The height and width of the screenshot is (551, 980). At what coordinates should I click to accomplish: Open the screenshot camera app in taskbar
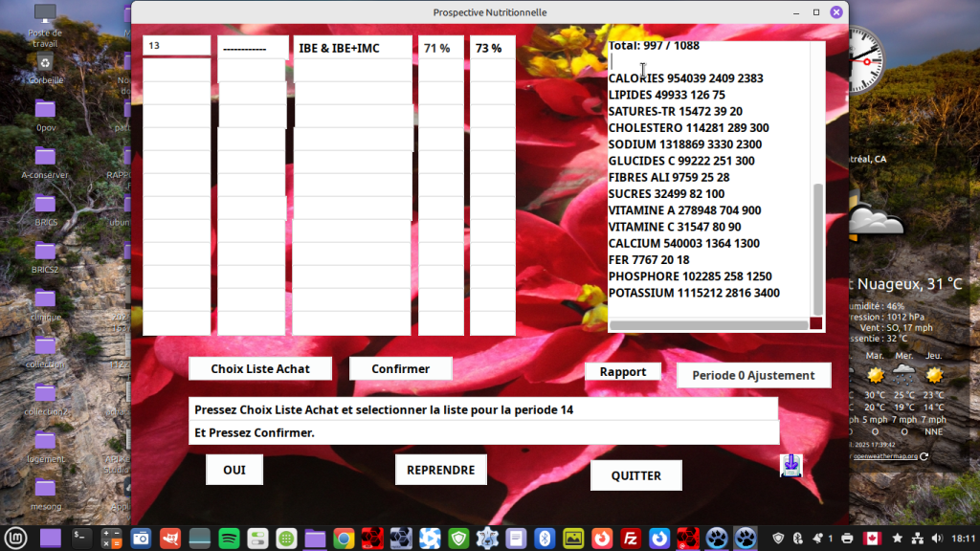141,538
